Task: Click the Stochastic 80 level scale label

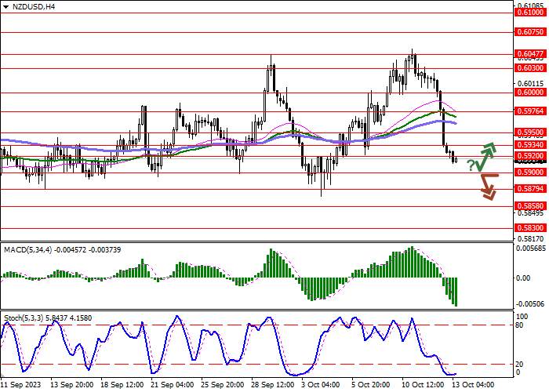Action: click(519, 325)
